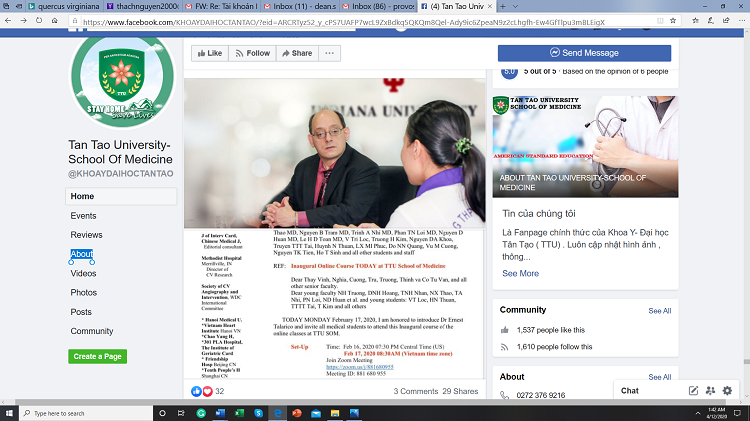Image resolution: width=750 pixels, height=421 pixels.
Task: Go forward in Edge browser
Action: pos(23,21)
